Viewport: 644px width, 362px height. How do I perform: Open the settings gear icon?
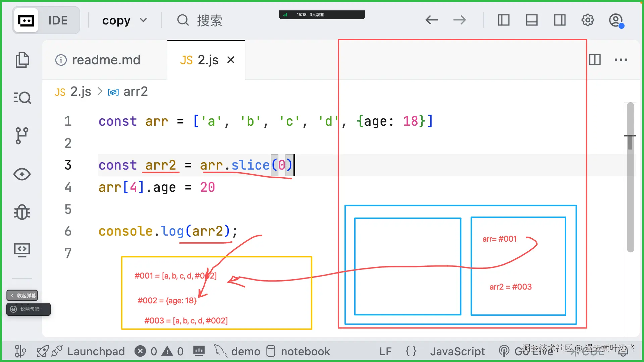pos(588,20)
